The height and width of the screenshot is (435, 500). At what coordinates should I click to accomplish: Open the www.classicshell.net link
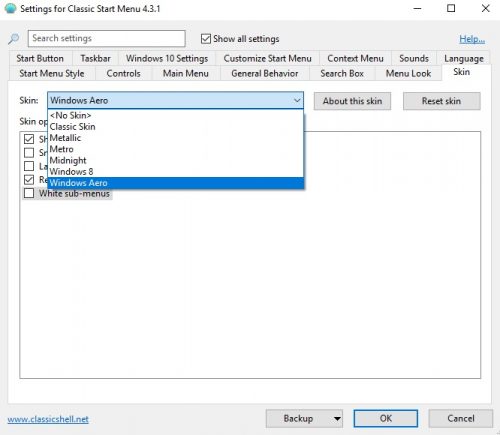click(48, 419)
